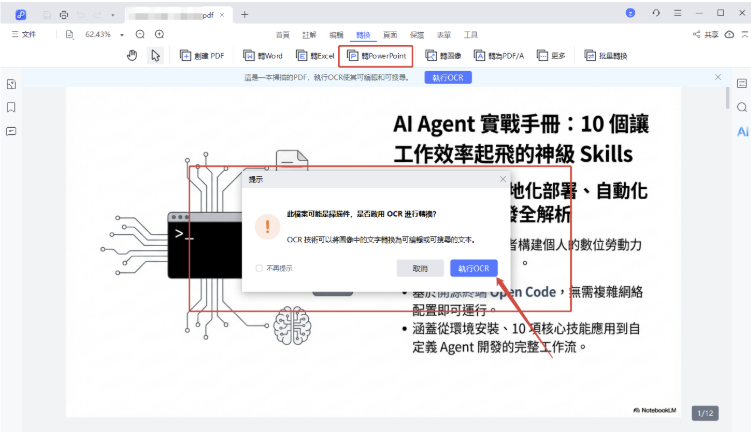The width and height of the screenshot is (751, 432).
Task: Switch to the 首頁 Home tab
Action: [x=283, y=35]
